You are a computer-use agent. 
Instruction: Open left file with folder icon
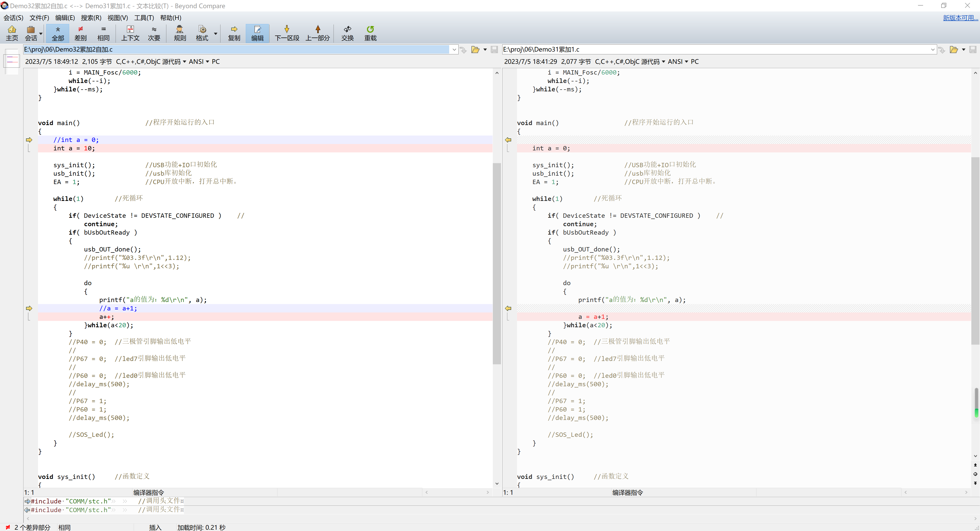coord(475,50)
